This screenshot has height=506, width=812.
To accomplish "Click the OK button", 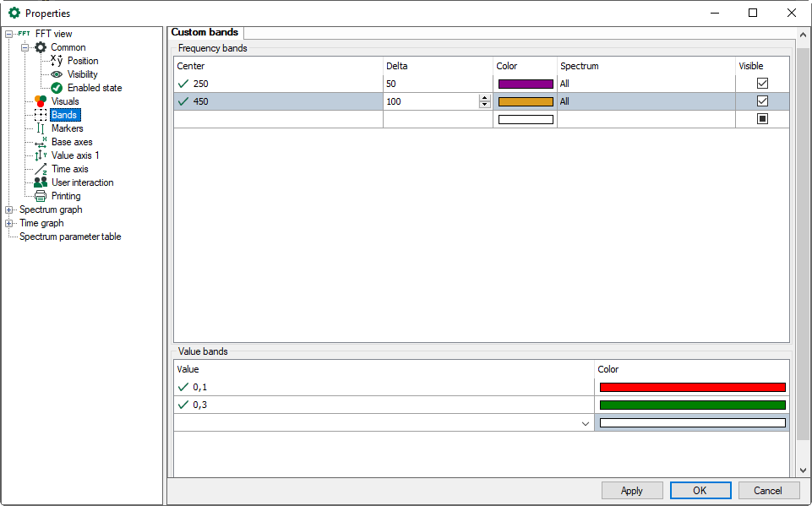I will [700, 491].
